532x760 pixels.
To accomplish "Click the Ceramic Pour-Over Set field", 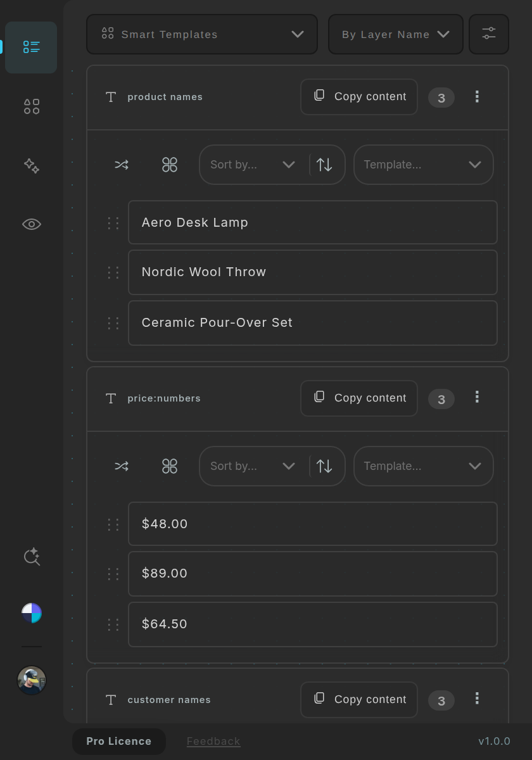I will click(313, 323).
